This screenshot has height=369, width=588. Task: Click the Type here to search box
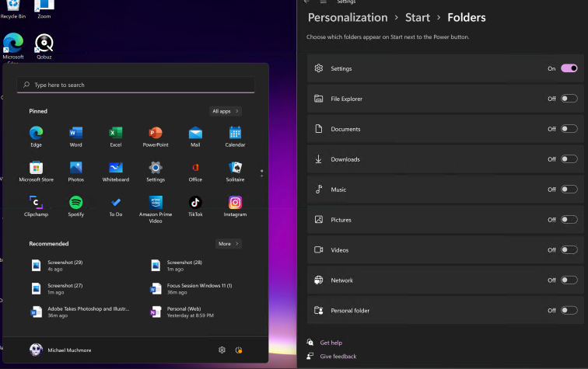(136, 85)
